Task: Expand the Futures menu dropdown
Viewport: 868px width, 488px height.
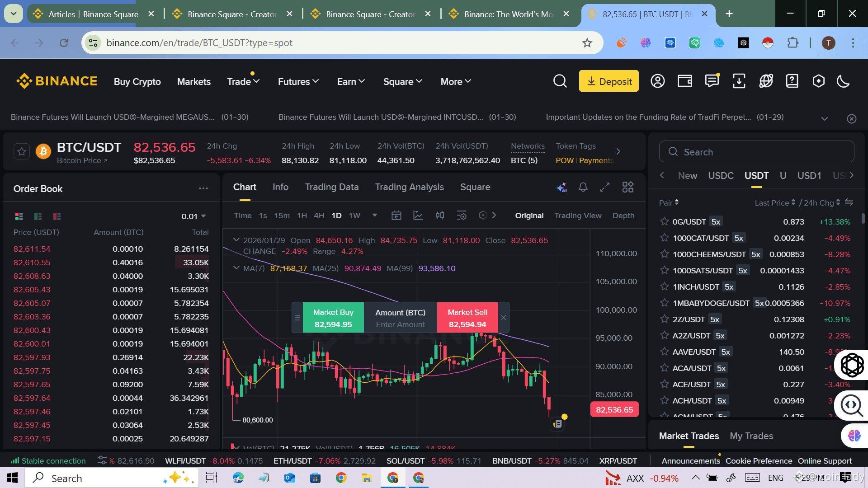Action: 298,81
